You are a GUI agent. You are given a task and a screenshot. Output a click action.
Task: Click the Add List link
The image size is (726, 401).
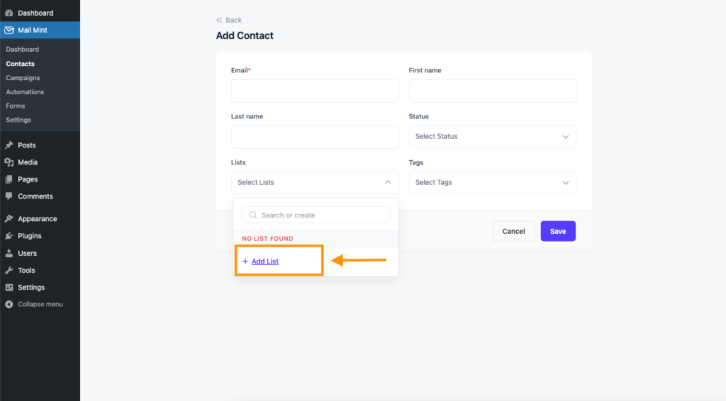(x=265, y=261)
